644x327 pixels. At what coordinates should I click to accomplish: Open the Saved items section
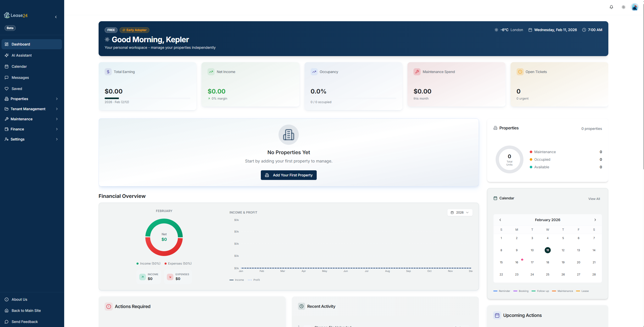pyautogui.click(x=17, y=88)
